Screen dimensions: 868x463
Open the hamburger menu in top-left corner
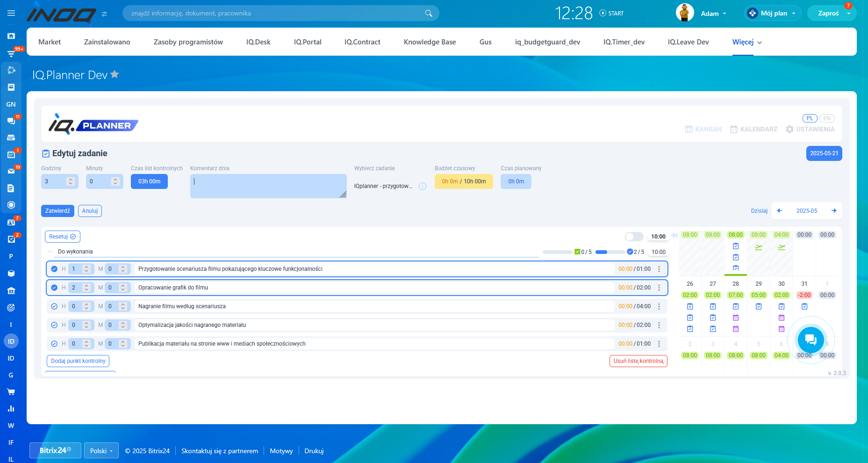[x=11, y=13]
